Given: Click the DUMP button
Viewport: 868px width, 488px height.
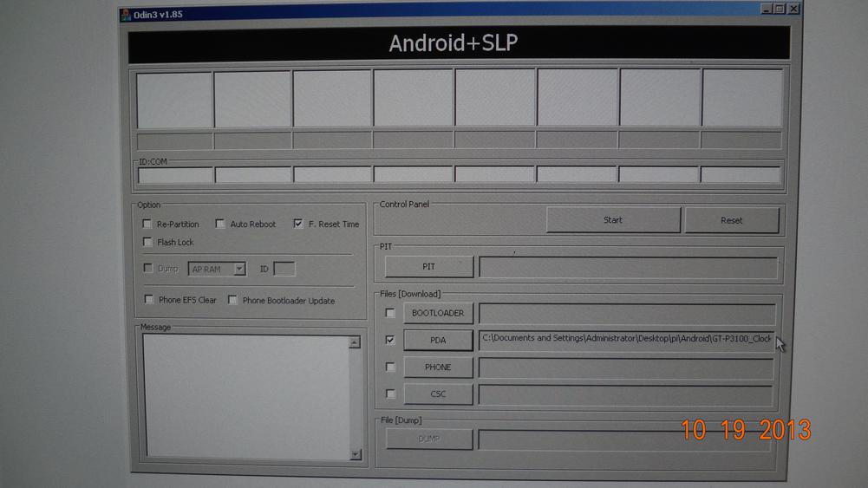Looking at the screenshot, I should click(429, 439).
